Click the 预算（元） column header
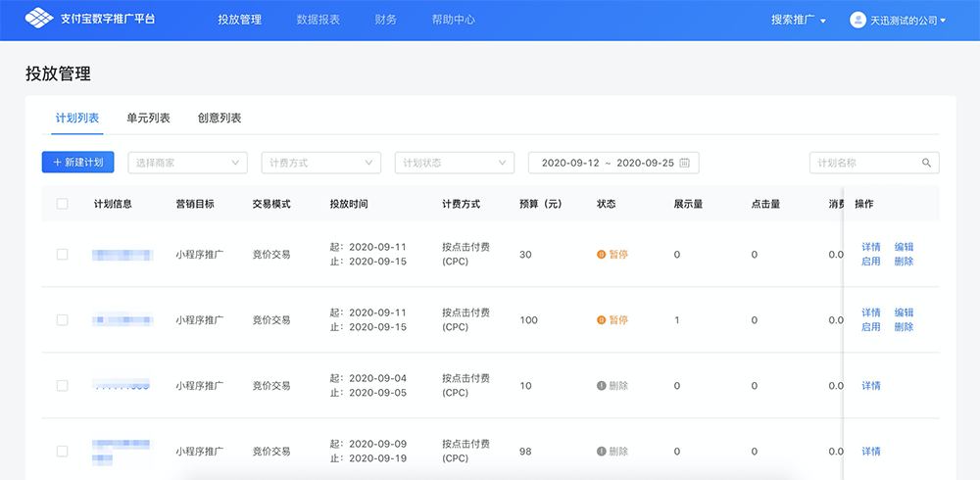980x480 pixels. tap(541, 204)
